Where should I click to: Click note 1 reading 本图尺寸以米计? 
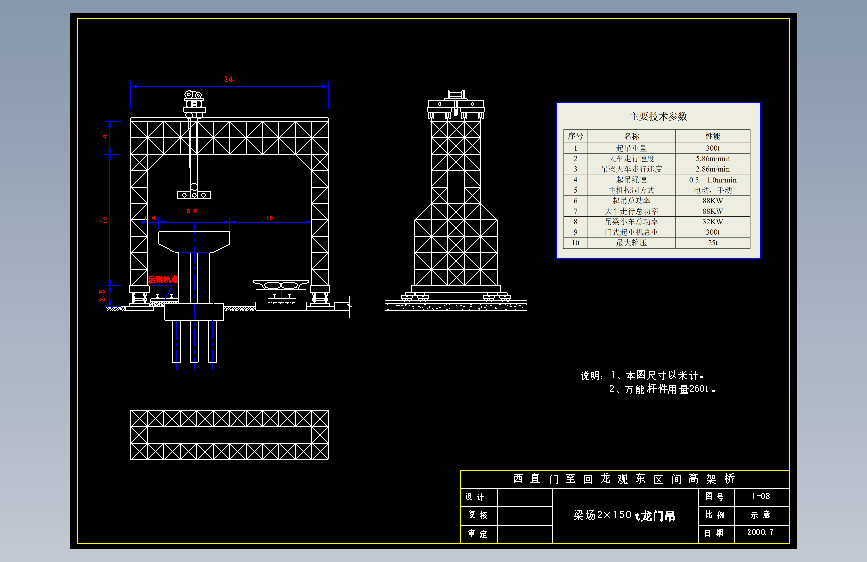[x=657, y=376]
